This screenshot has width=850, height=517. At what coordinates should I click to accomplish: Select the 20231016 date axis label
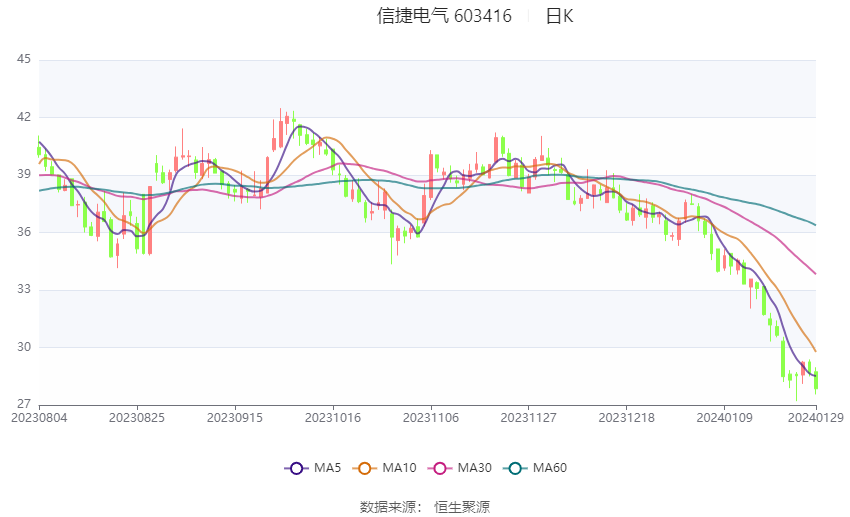pos(333,418)
